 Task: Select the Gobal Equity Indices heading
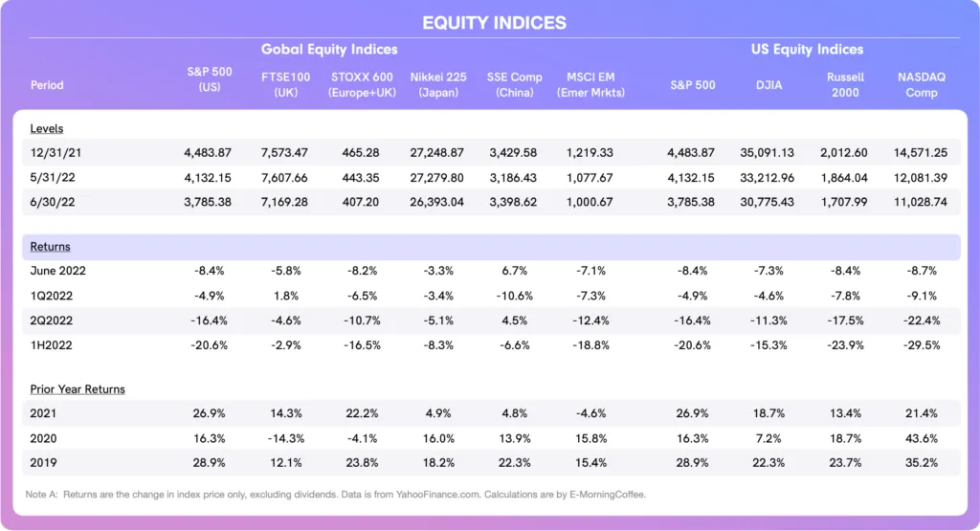(x=329, y=50)
